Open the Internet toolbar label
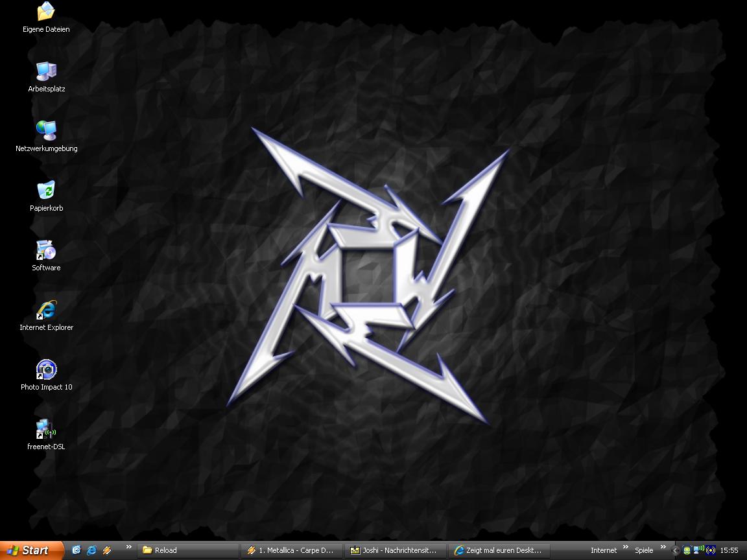747x560 pixels. click(x=604, y=550)
